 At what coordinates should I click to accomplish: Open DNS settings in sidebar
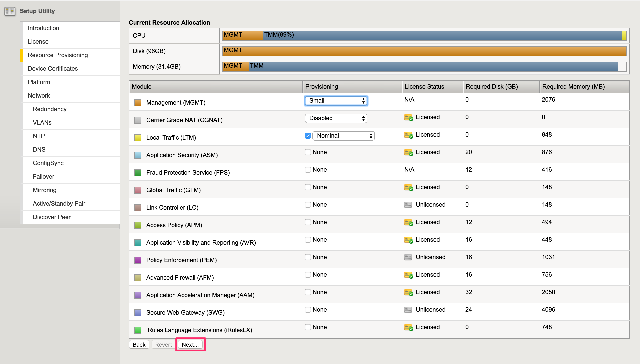(x=71, y=150)
